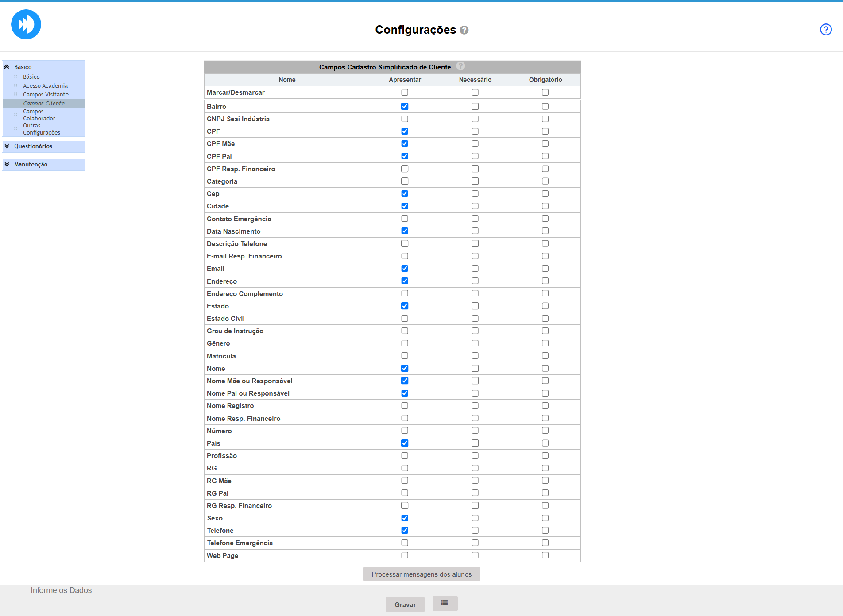Click the bullet icon beside Acesso Academia

point(16,85)
